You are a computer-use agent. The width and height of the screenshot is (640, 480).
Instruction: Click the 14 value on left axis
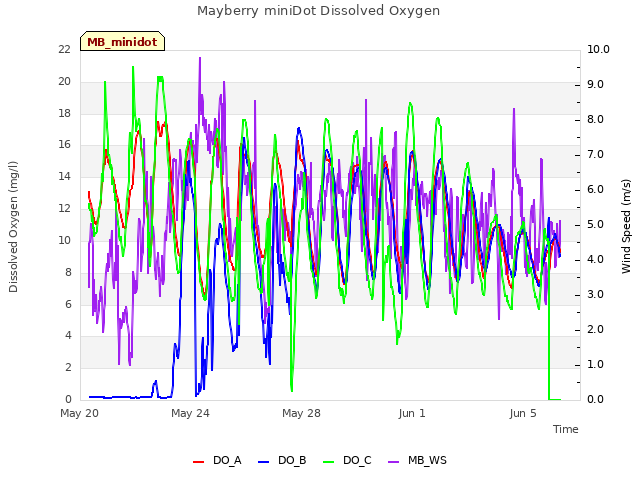pyautogui.click(x=64, y=176)
